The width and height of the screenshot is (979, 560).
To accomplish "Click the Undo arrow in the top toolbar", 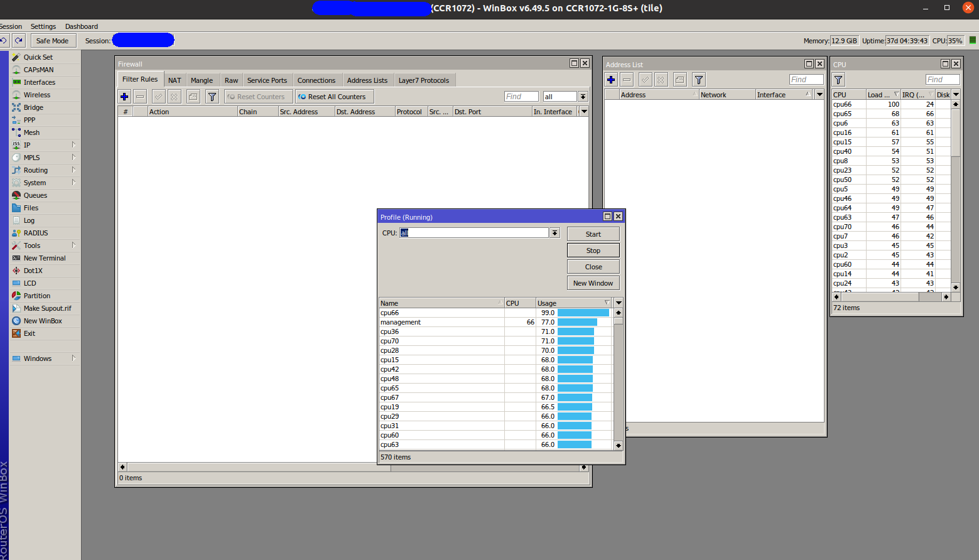I will [3, 41].
